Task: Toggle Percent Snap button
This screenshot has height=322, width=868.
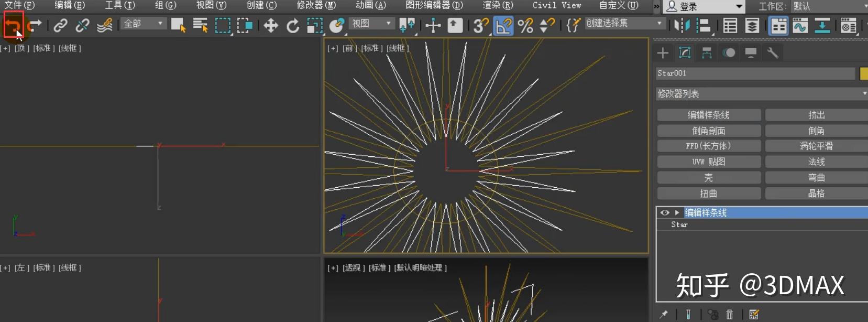Action: click(x=525, y=25)
